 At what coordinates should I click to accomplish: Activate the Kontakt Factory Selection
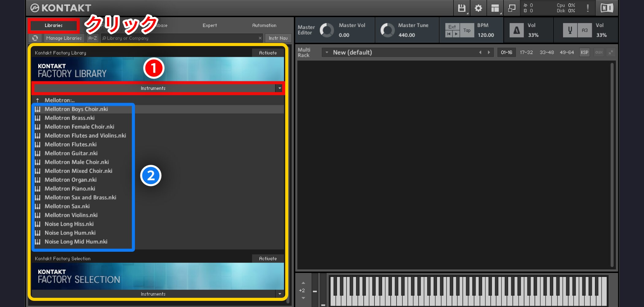268,258
